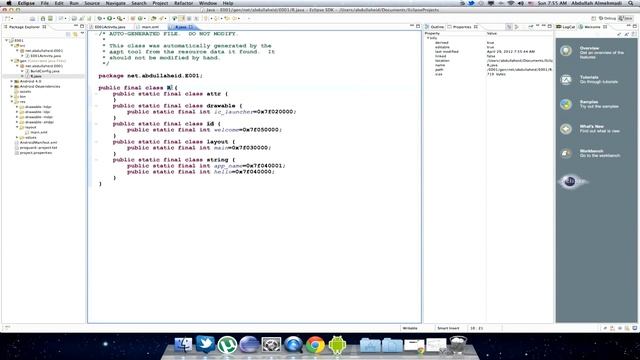Screen dimensions: 640x360
Task: Collapse the res folder
Action: coord(12,102)
